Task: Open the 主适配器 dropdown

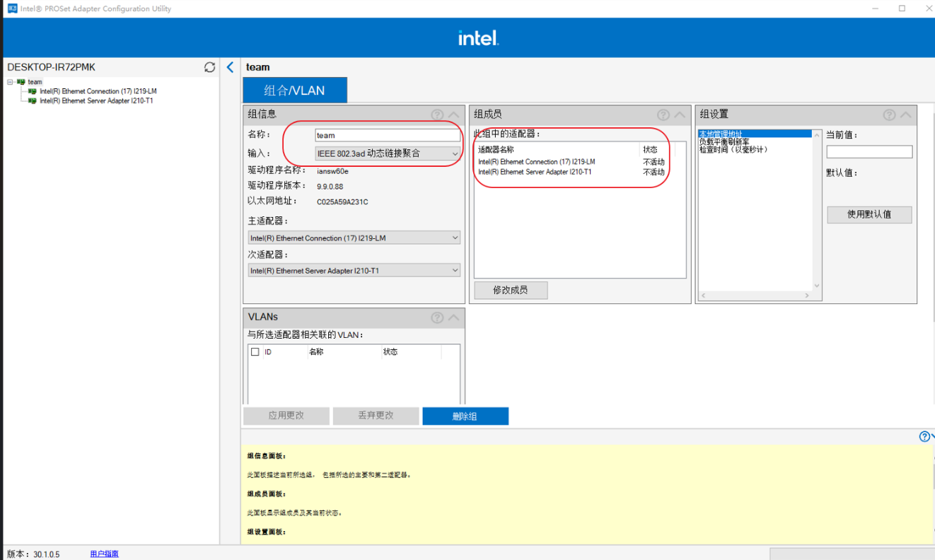Action: pyautogui.click(x=354, y=238)
